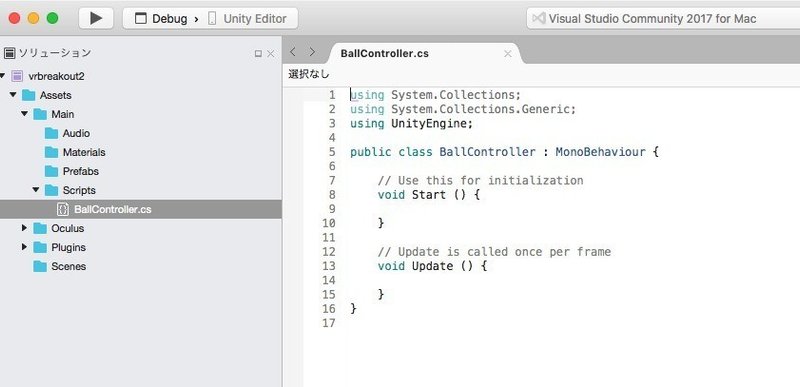
Task: Select the Audio folder icon
Action: (x=52, y=133)
